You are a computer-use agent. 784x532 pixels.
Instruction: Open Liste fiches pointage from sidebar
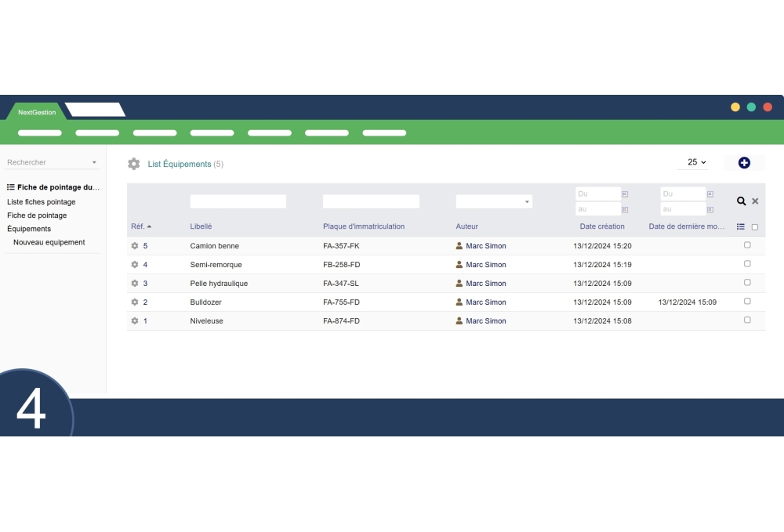click(41, 201)
